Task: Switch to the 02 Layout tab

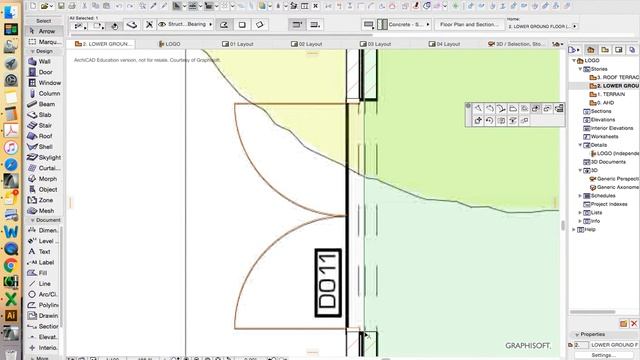Action: coord(307,44)
